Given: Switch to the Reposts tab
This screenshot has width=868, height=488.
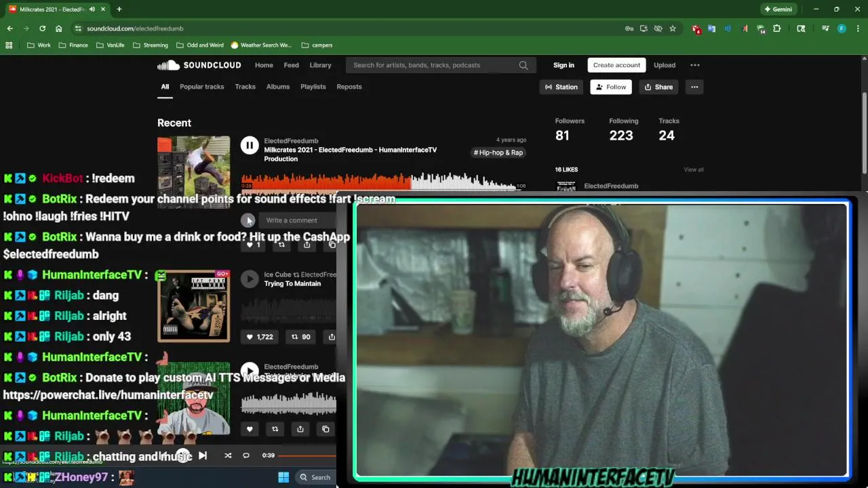Looking at the screenshot, I should click(349, 87).
